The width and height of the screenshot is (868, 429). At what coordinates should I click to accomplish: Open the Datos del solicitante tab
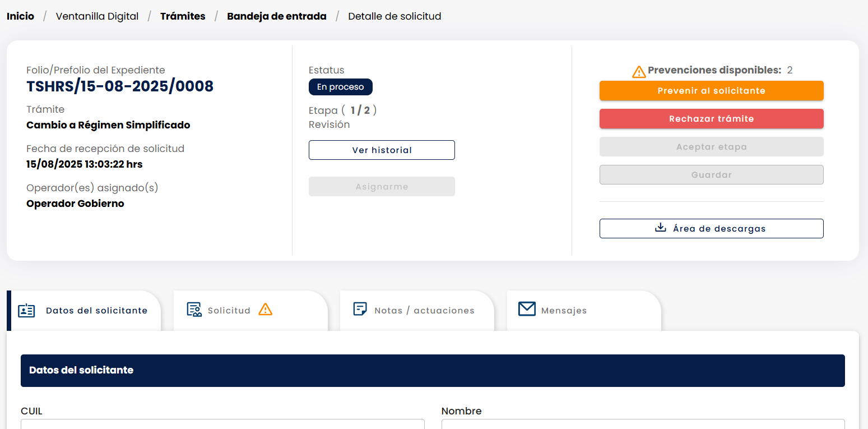pyautogui.click(x=84, y=311)
